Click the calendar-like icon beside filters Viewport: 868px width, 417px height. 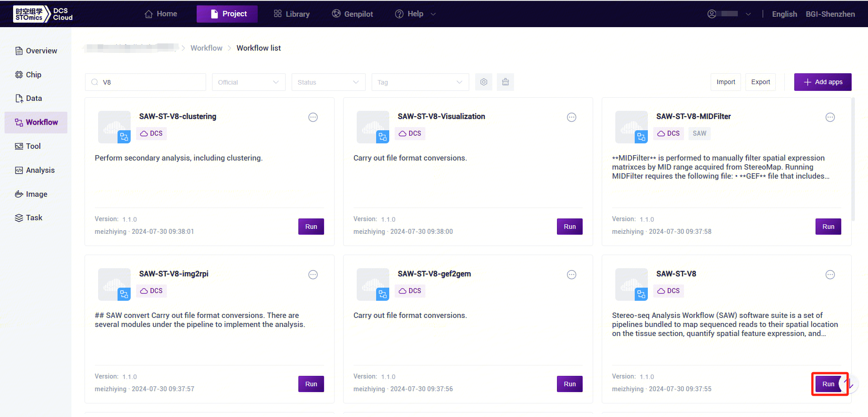coord(505,82)
